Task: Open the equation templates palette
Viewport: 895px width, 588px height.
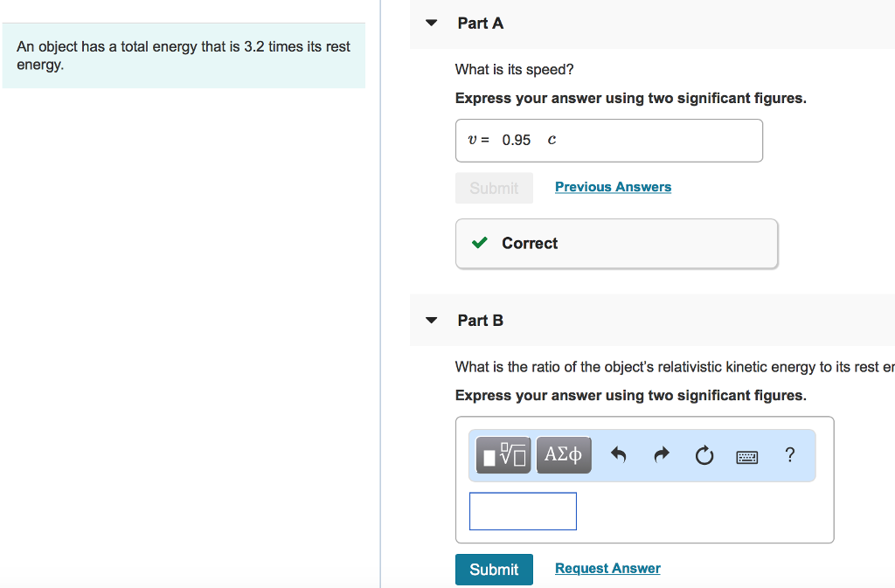Action: [x=503, y=454]
